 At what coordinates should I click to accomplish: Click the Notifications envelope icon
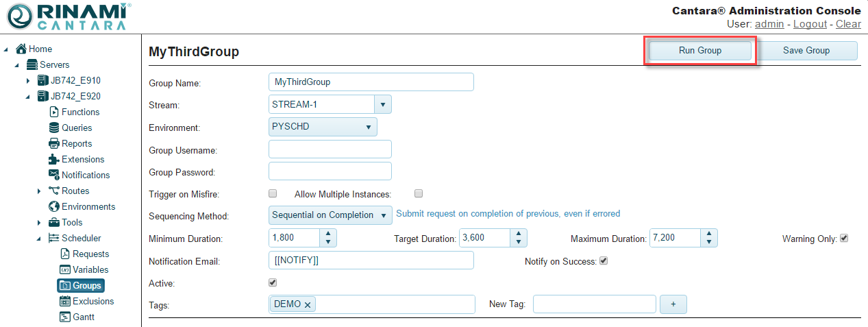tap(54, 175)
